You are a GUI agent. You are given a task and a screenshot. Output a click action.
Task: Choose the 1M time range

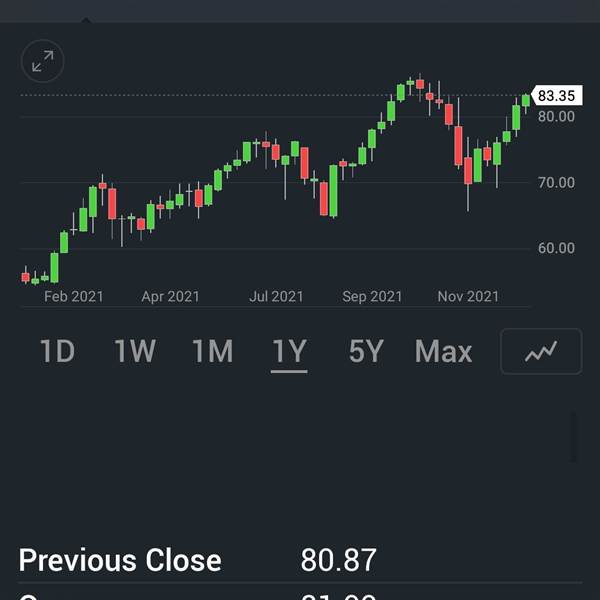(x=212, y=351)
